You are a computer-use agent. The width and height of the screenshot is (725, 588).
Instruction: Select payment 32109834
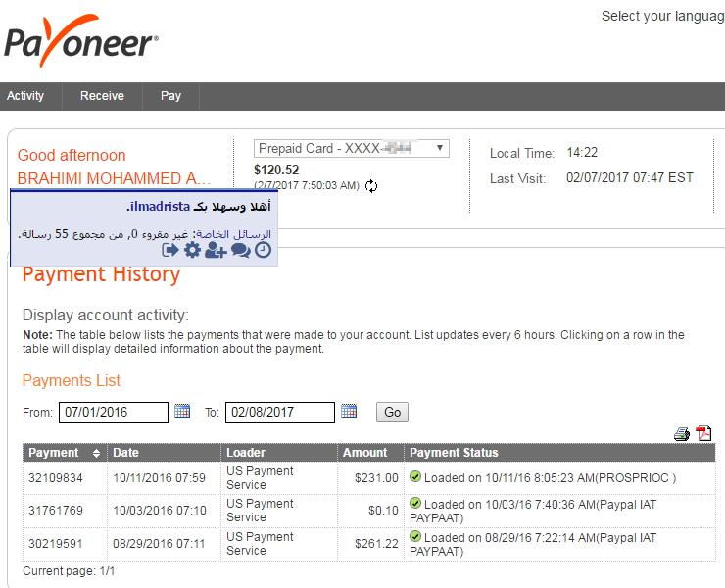coord(56,478)
